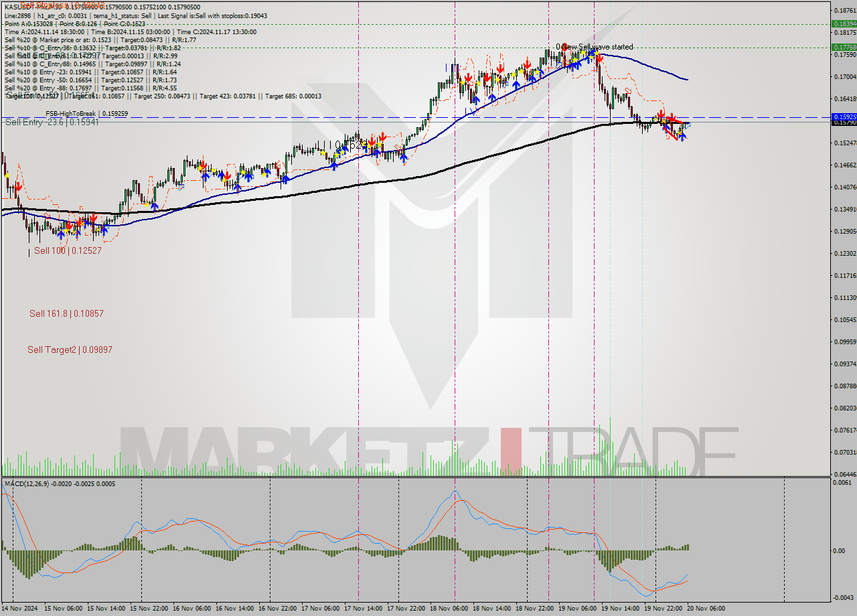Click the green 0.17768 price tag

point(844,48)
